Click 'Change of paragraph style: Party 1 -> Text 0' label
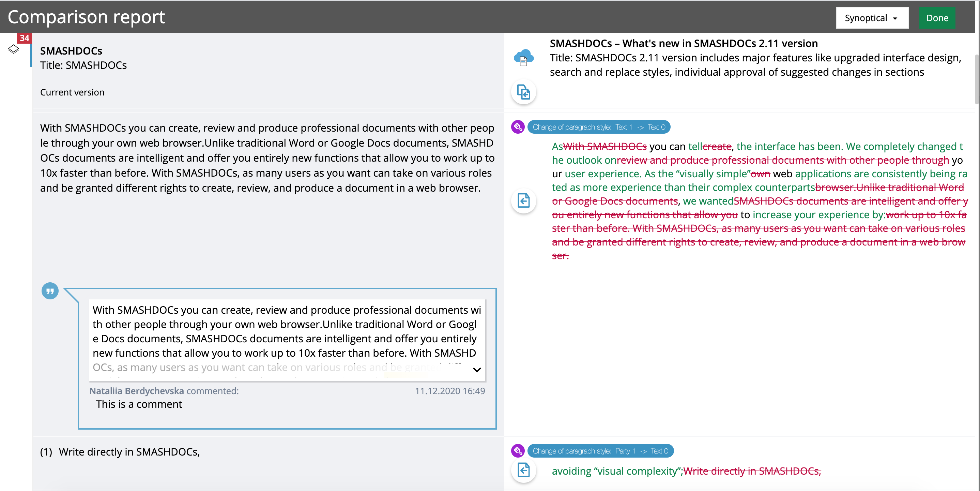The height and width of the screenshot is (491, 980). (x=600, y=451)
